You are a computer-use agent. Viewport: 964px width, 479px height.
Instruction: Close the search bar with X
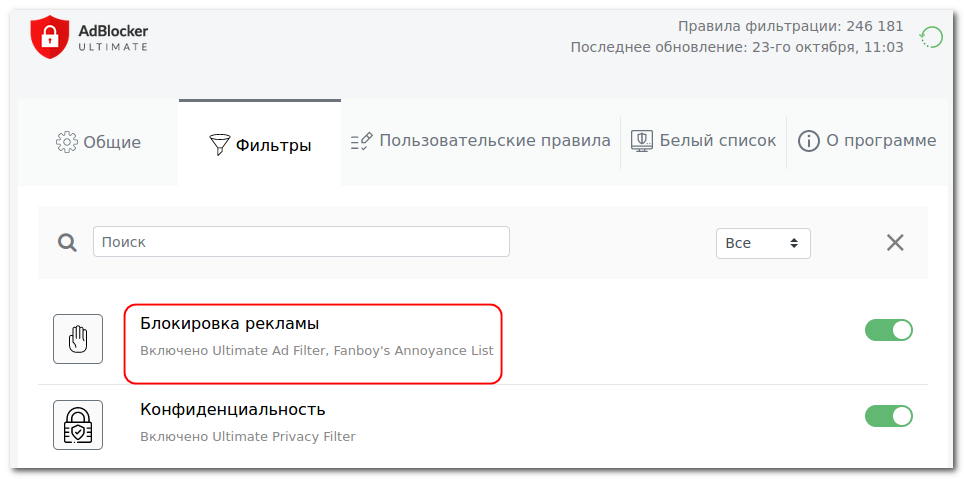coord(895,242)
